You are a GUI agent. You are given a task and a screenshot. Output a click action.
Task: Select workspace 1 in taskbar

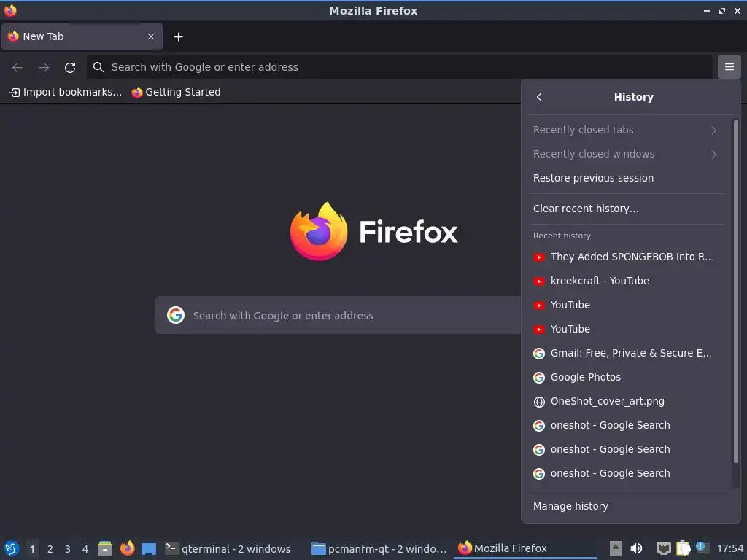tap(32, 549)
